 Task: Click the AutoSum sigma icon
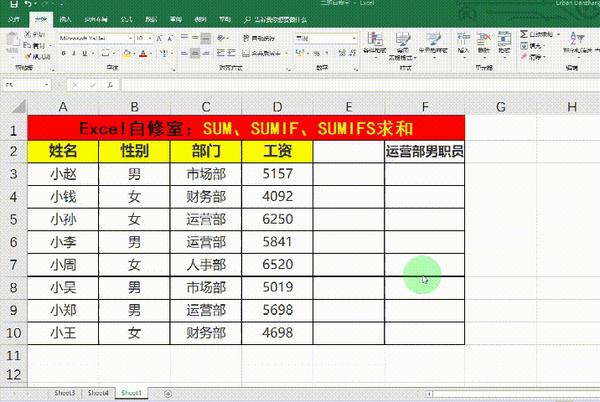pos(524,34)
